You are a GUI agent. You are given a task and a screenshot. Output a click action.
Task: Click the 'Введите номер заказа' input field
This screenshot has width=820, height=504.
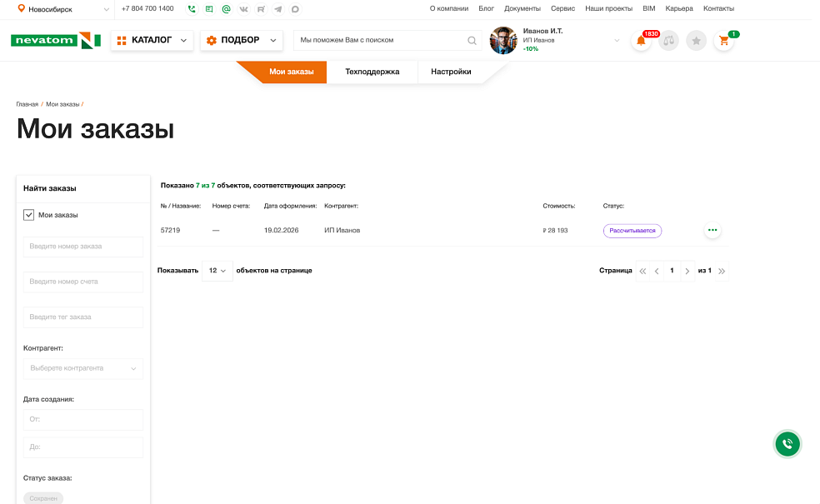(82, 247)
